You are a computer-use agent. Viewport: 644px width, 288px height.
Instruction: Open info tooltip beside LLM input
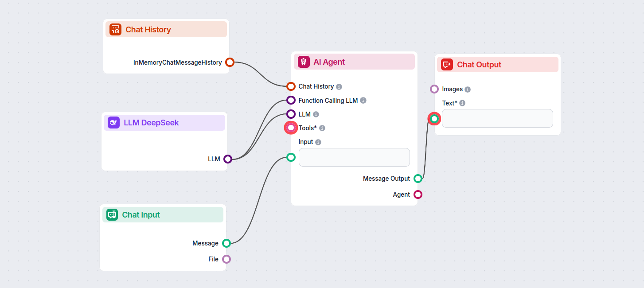point(316,114)
